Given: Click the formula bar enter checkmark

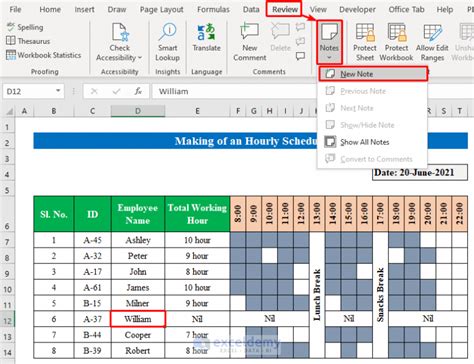Looking at the screenshot, I should pyautogui.click(x=116, y=91).
